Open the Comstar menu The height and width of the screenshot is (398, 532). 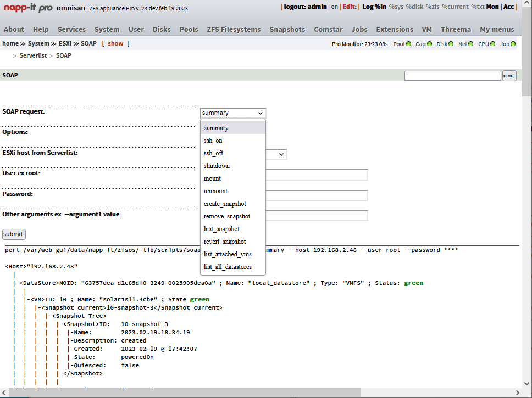point(328,30)
